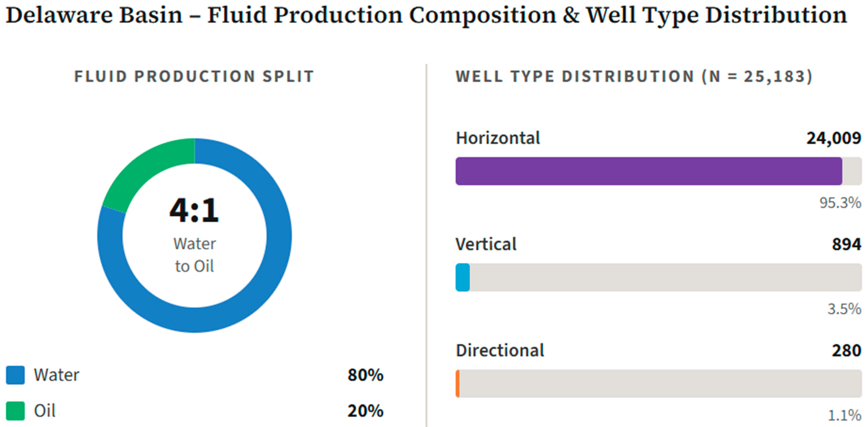
Task: Click the purple Horizontal wells bar
Action: 649,171
